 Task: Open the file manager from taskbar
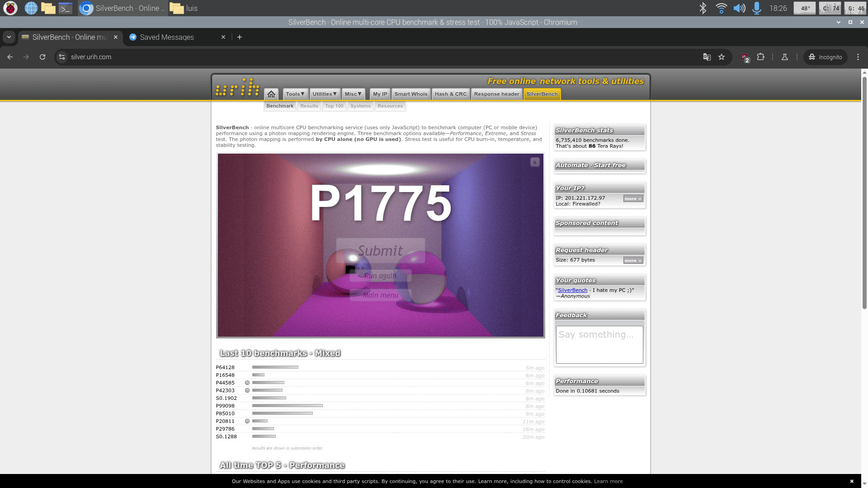[x=48, y=8]
